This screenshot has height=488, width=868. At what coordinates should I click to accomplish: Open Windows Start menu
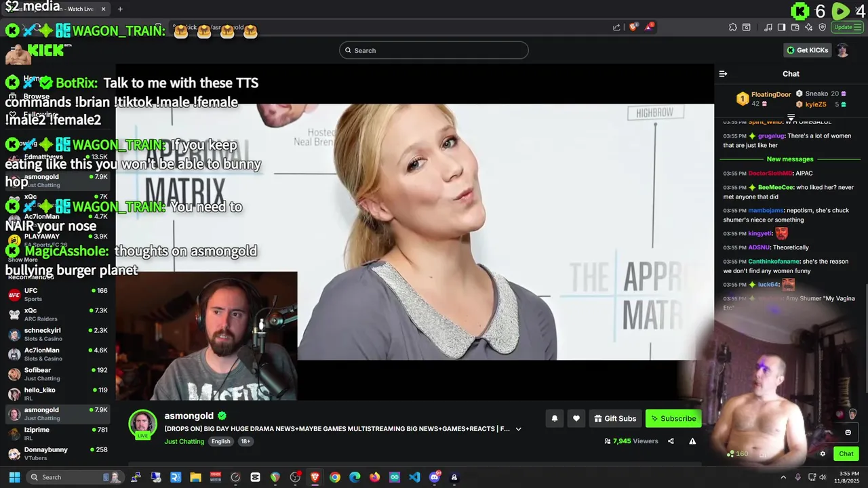14,477
